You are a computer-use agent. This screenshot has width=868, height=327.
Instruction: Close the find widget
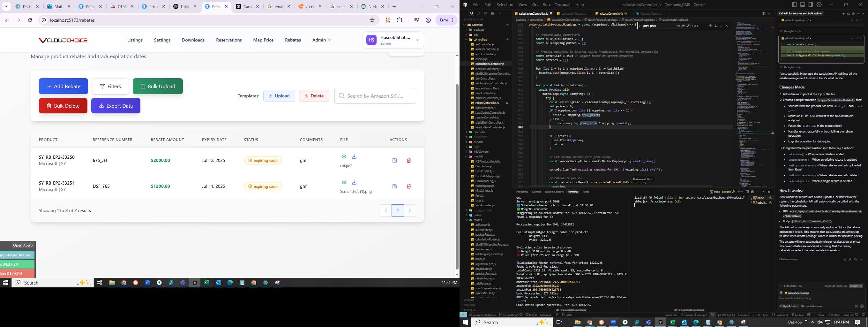727,26
